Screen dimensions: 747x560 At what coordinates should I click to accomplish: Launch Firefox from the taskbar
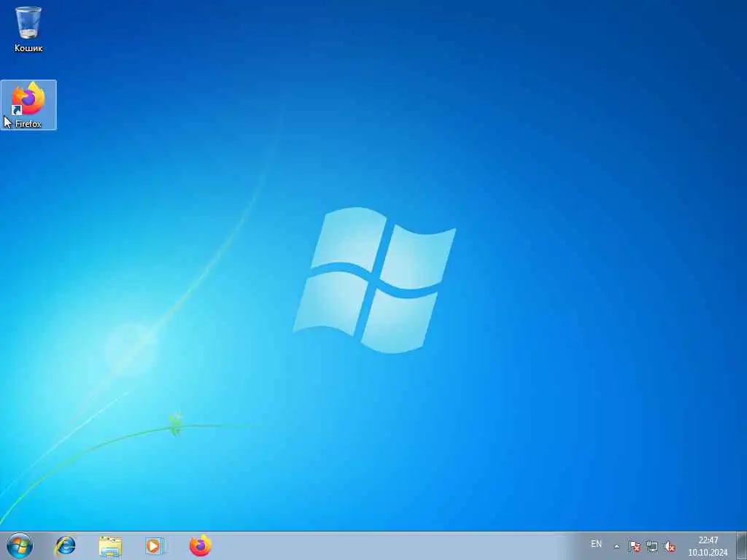pyautogui.click(x=200, y=545)
